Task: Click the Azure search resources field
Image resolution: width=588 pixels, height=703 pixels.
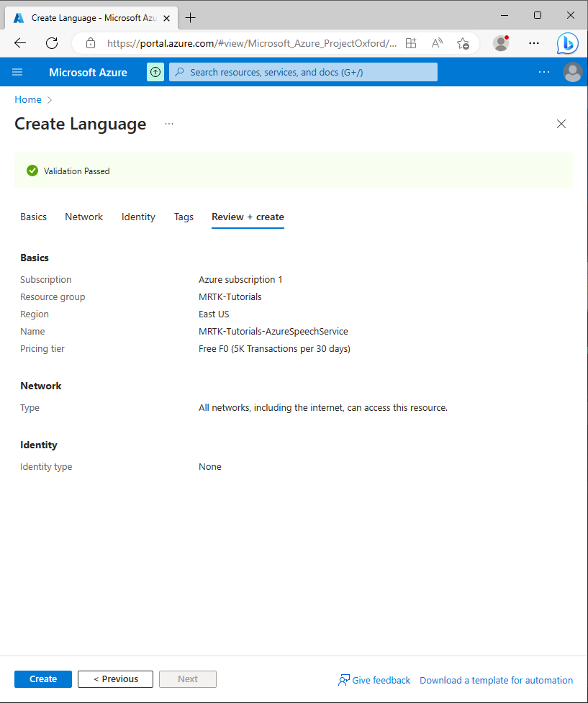Action: 303,72
